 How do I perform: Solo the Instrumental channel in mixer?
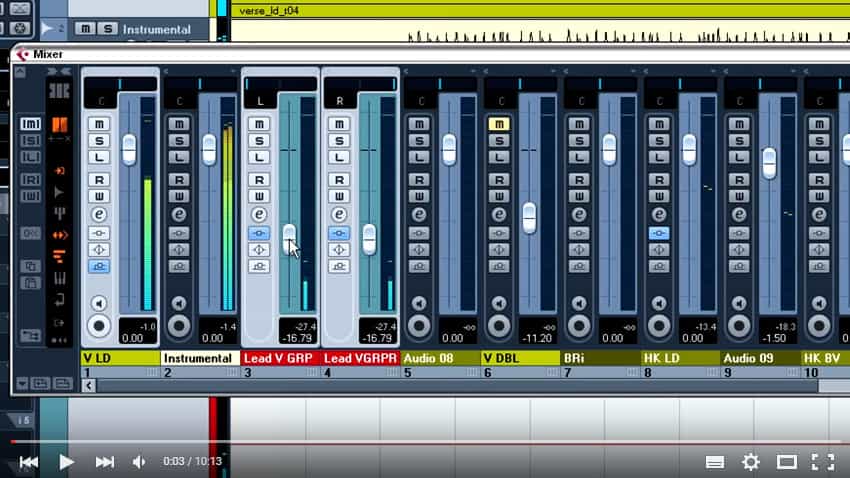point(179,141)
